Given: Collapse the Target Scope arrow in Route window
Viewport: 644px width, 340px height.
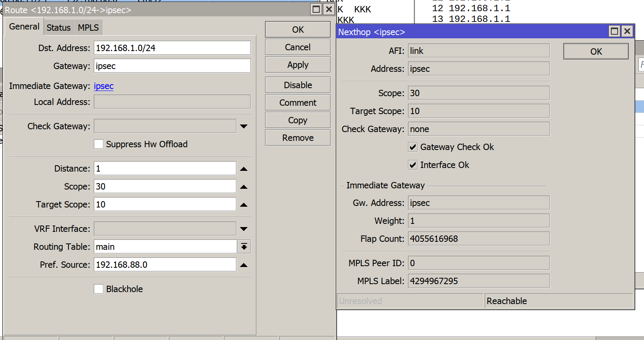Looking at the screenshot, I should coord(244,205).
